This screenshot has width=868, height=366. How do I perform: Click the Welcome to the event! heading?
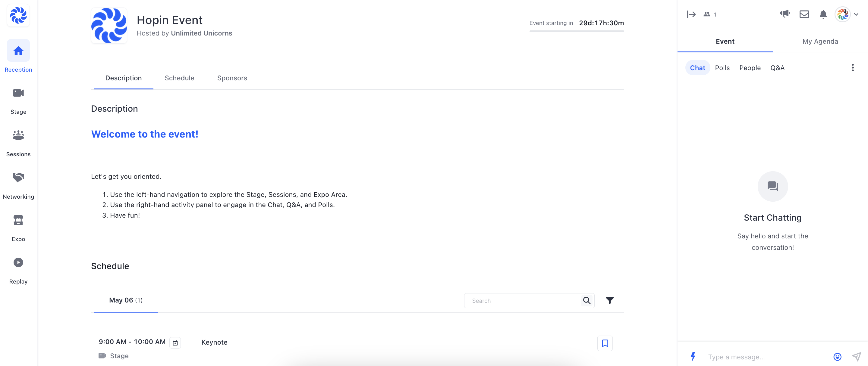(x=145, y=134)
